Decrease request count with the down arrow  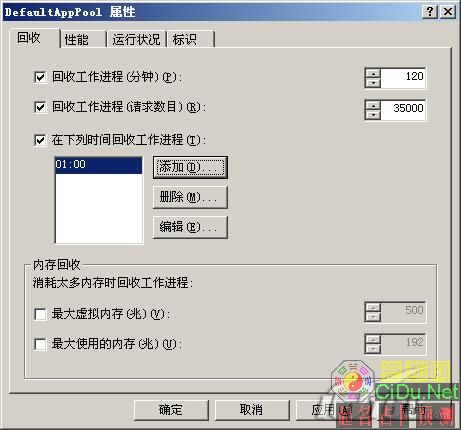click(x=373, y=115)
